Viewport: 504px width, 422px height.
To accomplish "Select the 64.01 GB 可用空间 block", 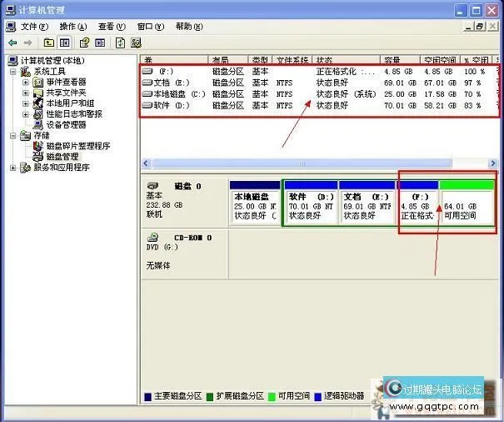I will point(467,203).
